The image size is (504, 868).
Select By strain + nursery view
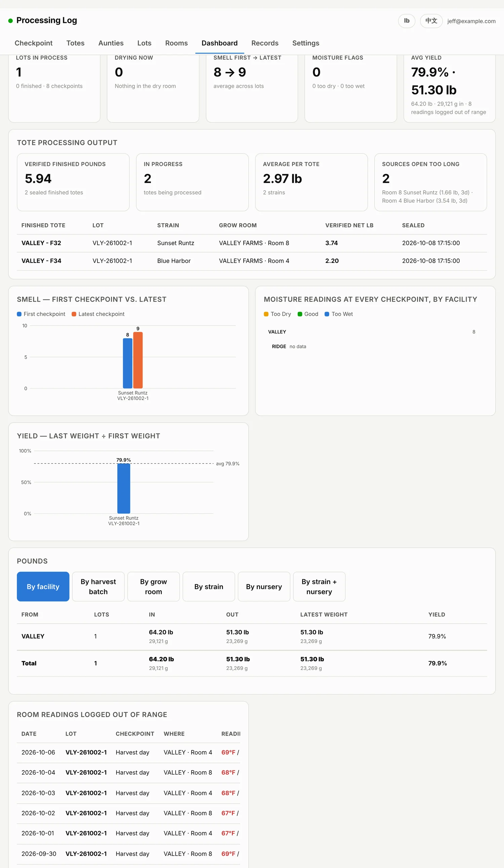point(319,586)
